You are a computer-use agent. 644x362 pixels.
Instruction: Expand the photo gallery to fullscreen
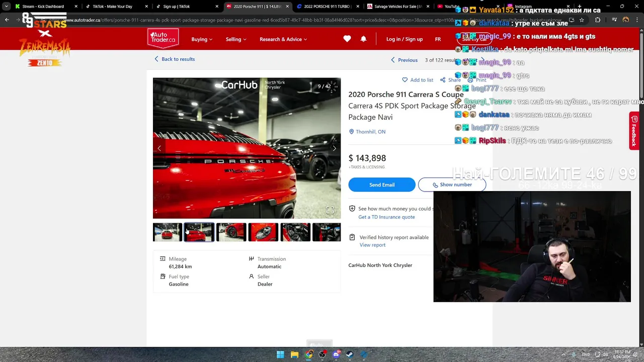click(330, 210)
